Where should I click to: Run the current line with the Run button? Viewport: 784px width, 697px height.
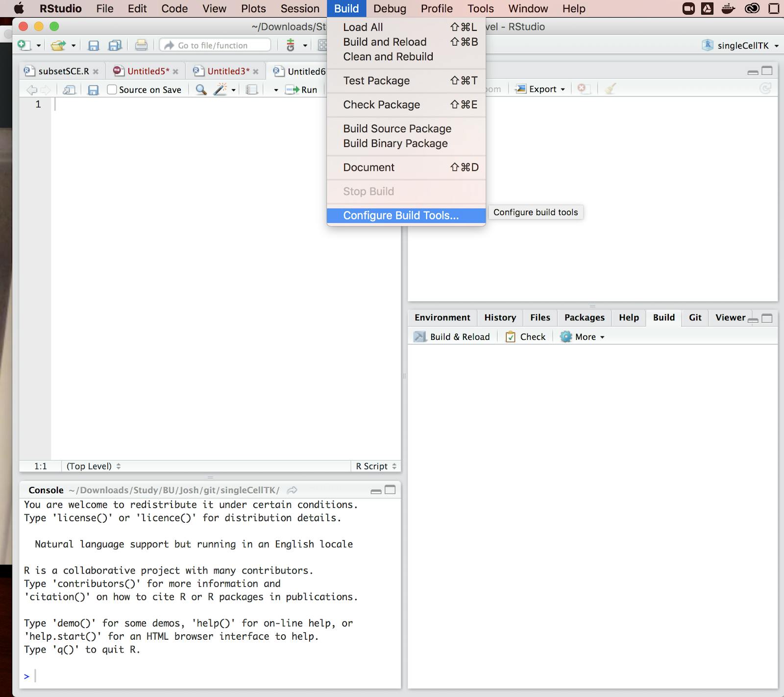(301, 90)
